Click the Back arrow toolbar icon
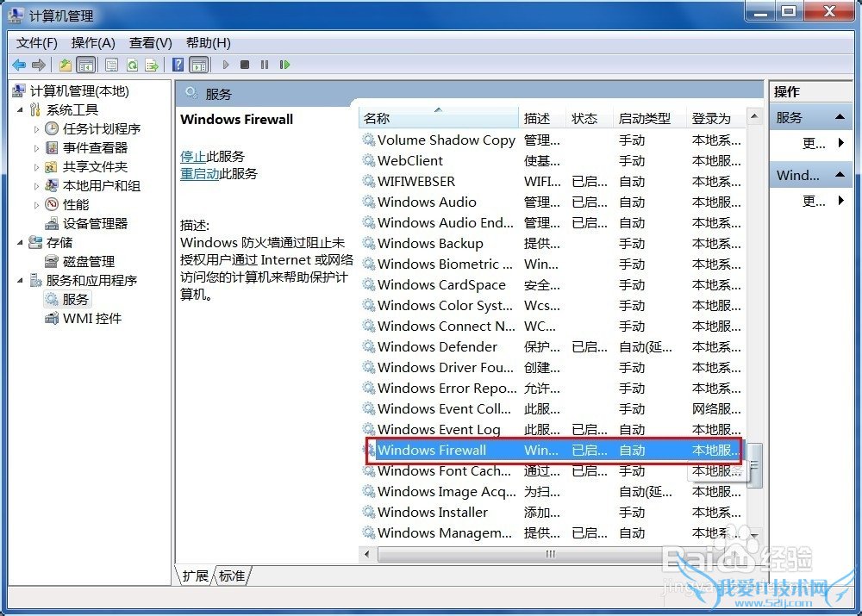Screen dimensions: 862x616 pyautogui.click(x=19, y=65)
